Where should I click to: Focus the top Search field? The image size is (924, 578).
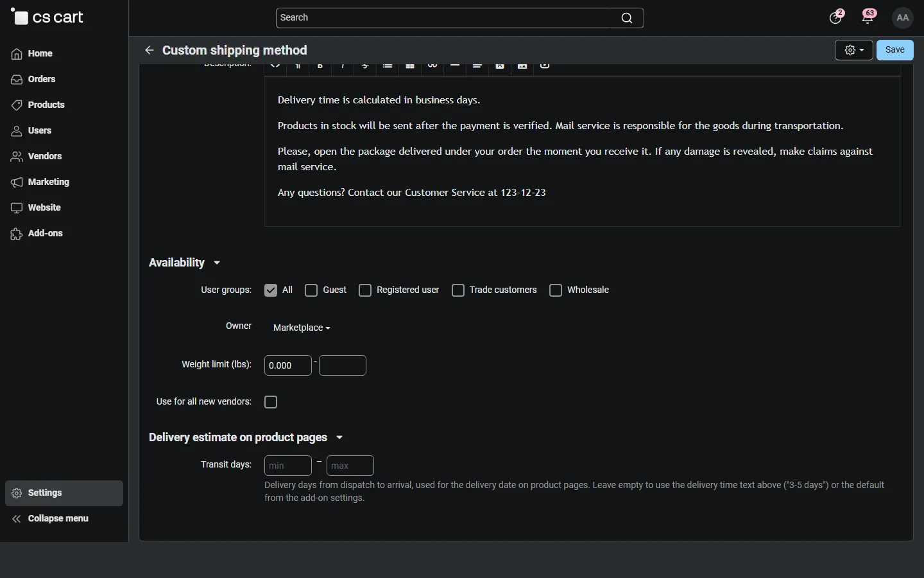tap(459, 18)
